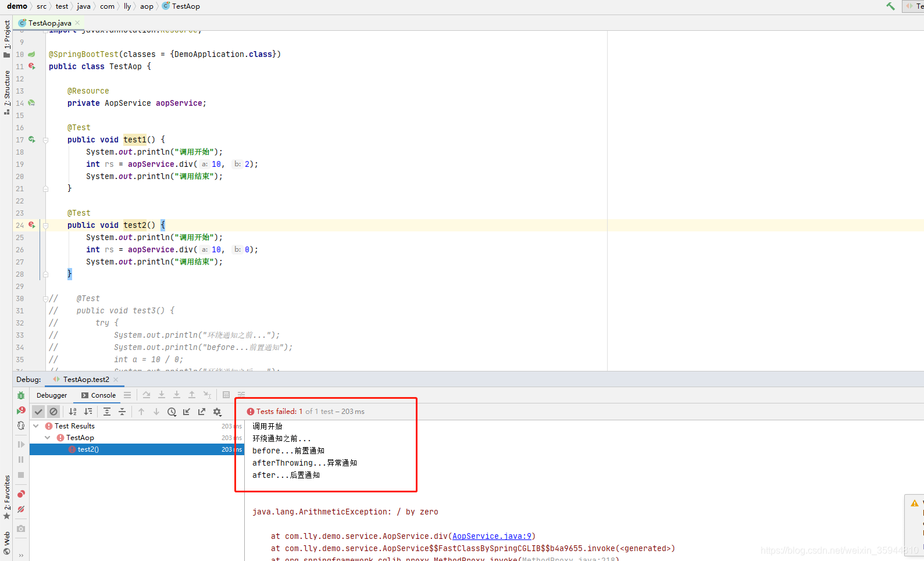
Task: Click Toggle auto-test icon in debug sidebar
Action: [x=21, y=426]
